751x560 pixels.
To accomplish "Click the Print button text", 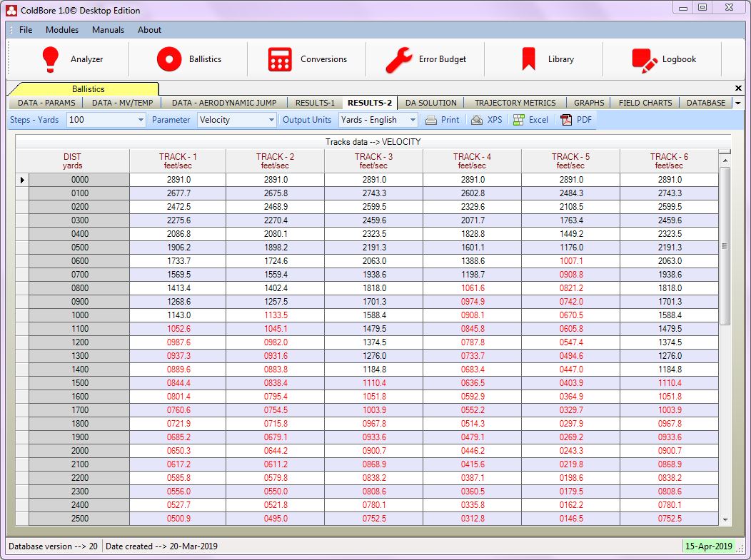I will pyautogui.click(x=450, y=120).
